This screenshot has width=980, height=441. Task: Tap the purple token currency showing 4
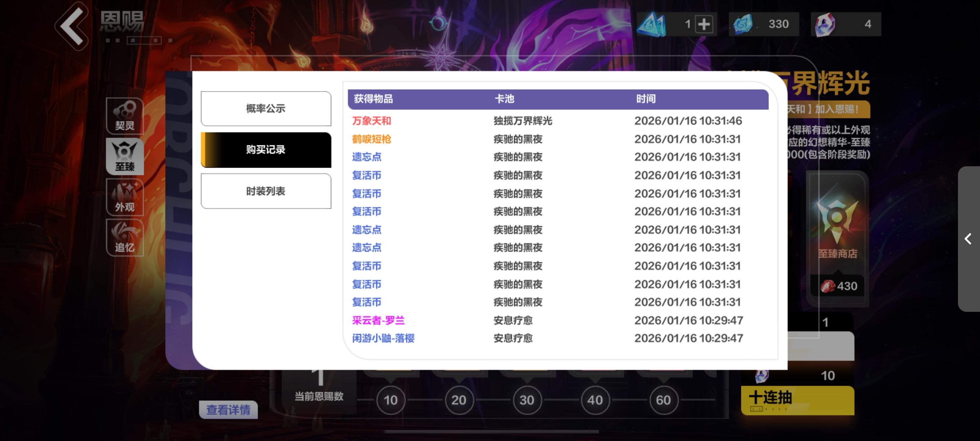(x=845, y=24)
